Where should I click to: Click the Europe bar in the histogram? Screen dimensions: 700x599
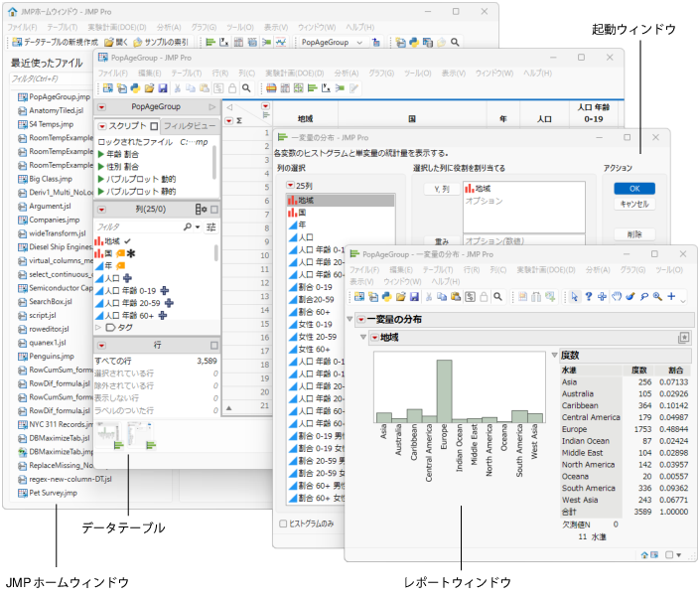point(444,390)
